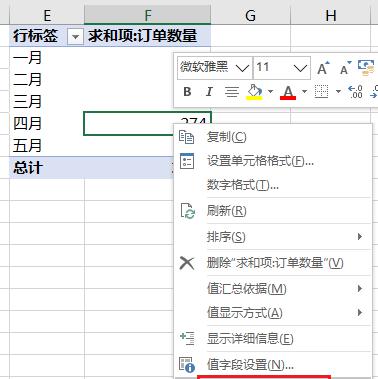Viewport: 378px width, 379px height.
Task: Choose 删除"求和项:订单数量"(V)
Action: (273, 263)
